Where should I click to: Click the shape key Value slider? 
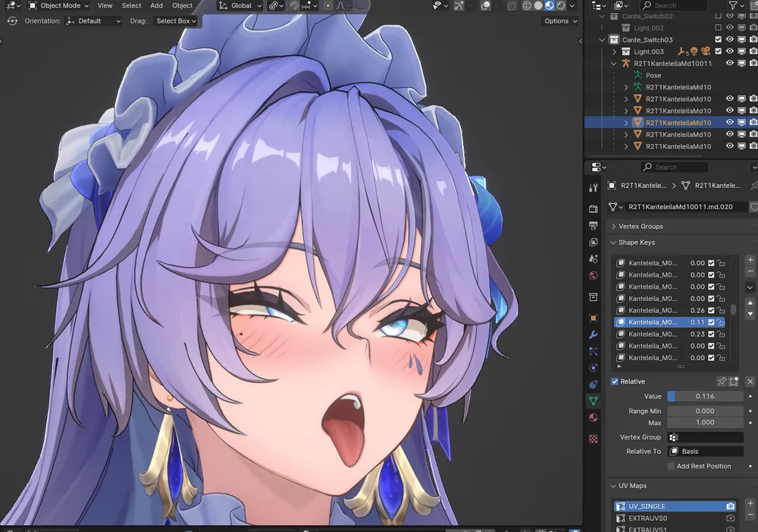tap(705, 396)
